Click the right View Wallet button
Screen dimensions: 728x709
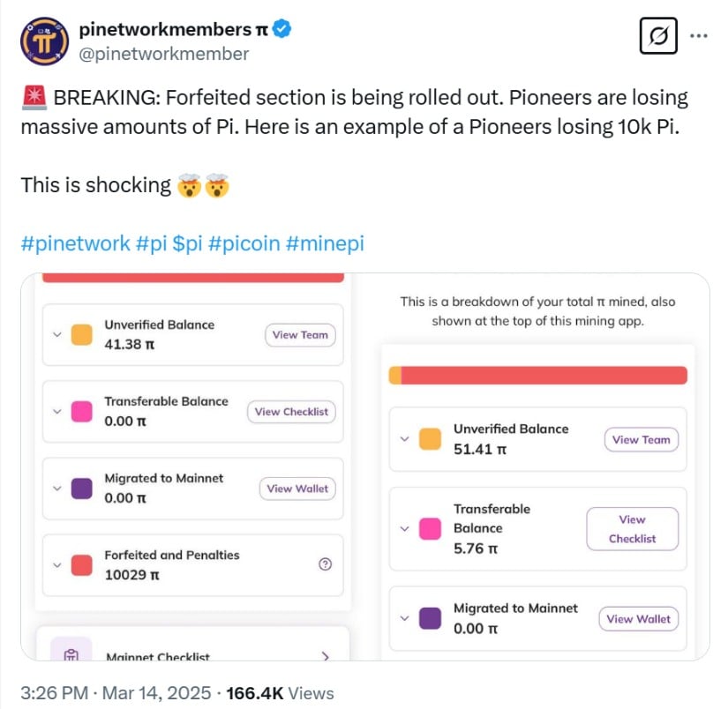(638, 619)
